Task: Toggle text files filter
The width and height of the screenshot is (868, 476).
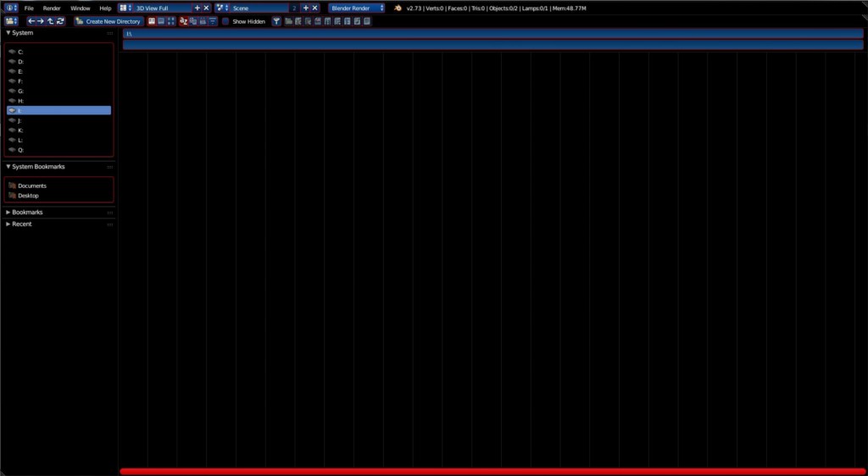Action: tap(367, 21)
